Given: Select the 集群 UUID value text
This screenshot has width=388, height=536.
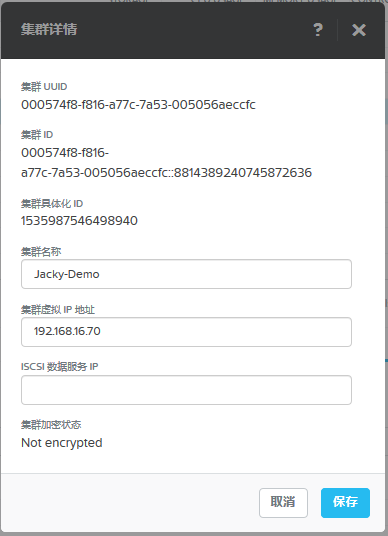Looking at the screenshot, I should (138, 105).
